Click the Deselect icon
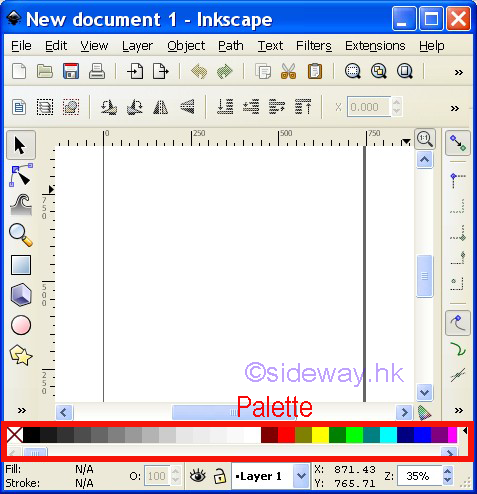This screenshot has width=477, height=494. click(71, 107)
